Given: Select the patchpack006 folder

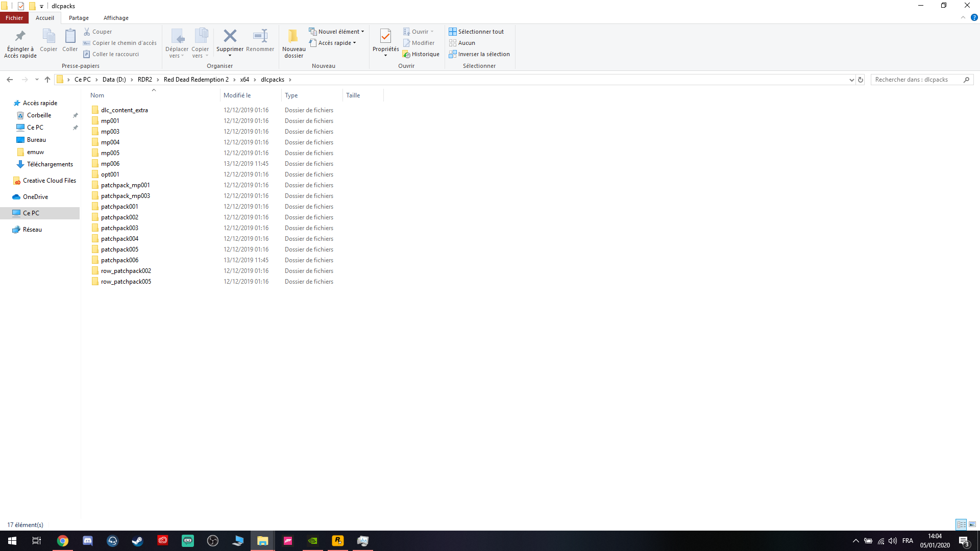Looking at the screenshot, I should point(119,260).
